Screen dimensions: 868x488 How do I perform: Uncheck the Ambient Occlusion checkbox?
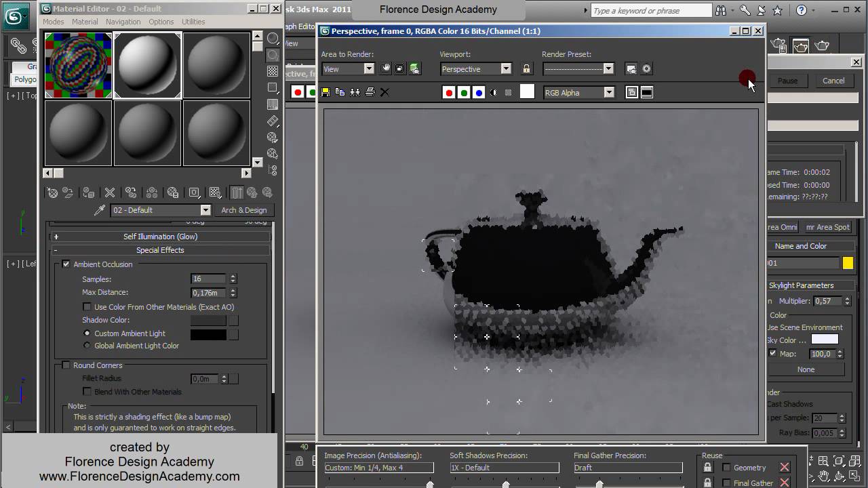tap(66, 264)
